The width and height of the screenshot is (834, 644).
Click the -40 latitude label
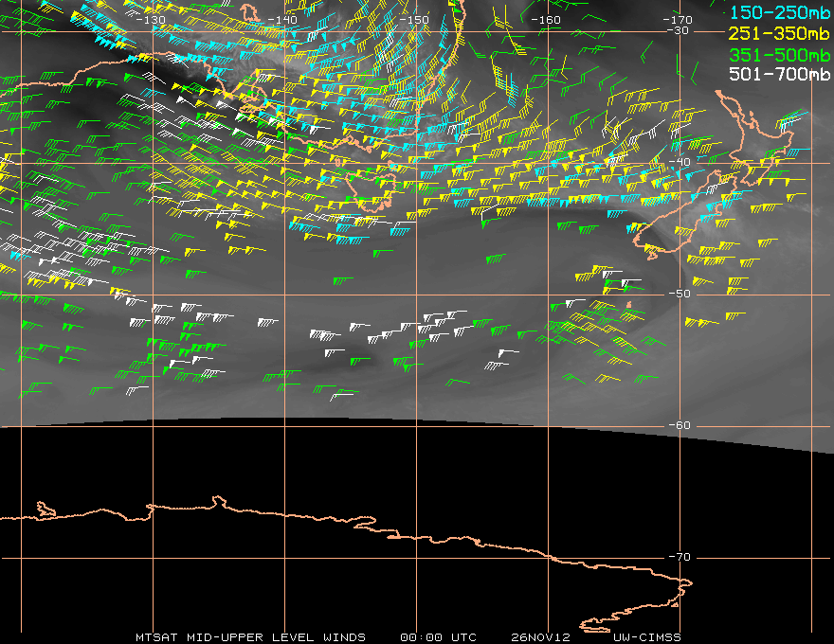click(x=679, y=162)
